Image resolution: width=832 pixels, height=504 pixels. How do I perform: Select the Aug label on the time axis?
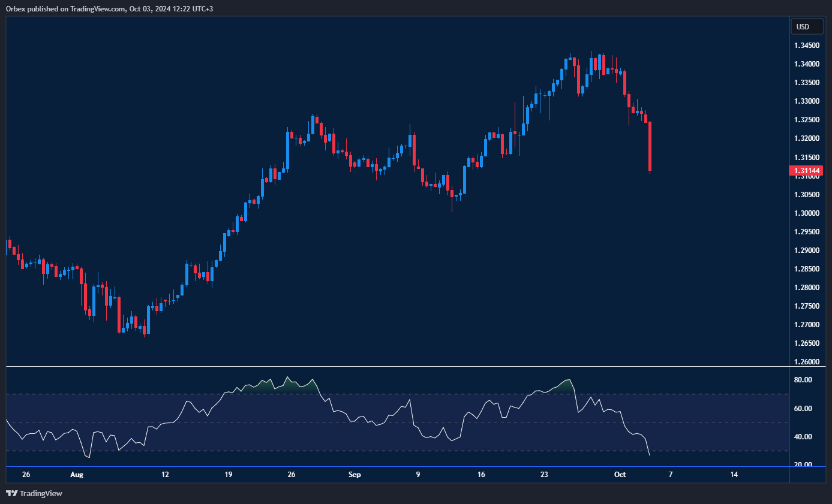point(77,474)
